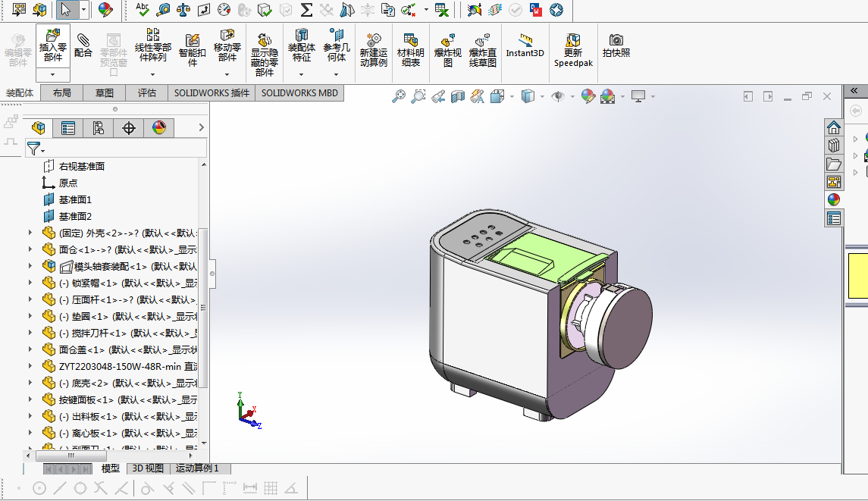Screen dimensions: 868x501
Task: Click the filter funnel icon in tree
Action: (34, 149)
